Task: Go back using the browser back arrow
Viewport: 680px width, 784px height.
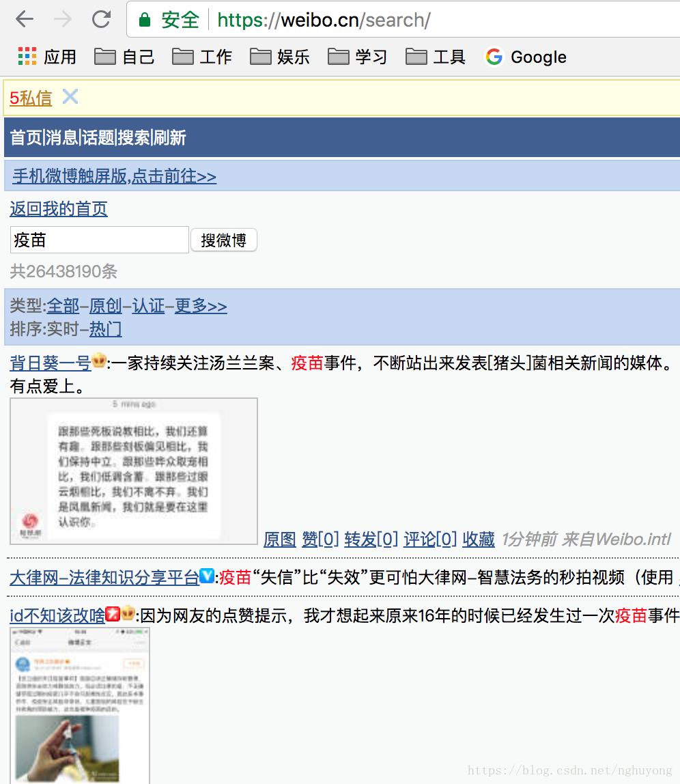Action: point(24,20)
